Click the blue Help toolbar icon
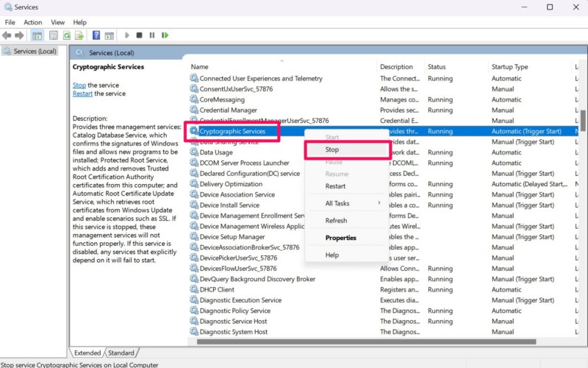The image size is (588, 368). tap(96, 35)
